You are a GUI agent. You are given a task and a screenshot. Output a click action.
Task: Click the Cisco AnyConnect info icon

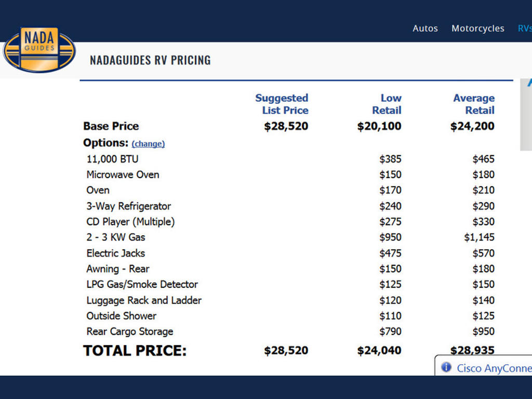(x=446, y=367)
